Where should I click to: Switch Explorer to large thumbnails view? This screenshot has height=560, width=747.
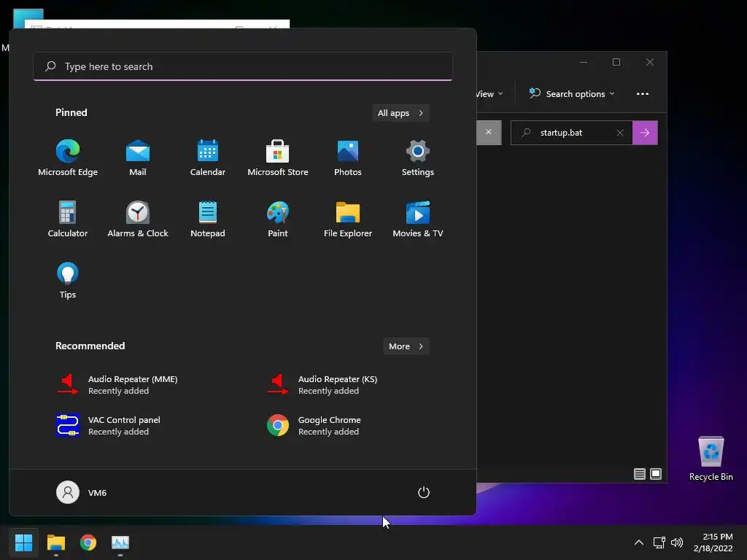pos(656,474)
